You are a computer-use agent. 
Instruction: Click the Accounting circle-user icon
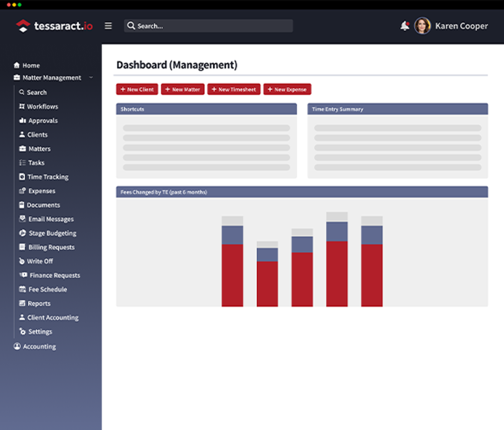(x=17, y=346)
